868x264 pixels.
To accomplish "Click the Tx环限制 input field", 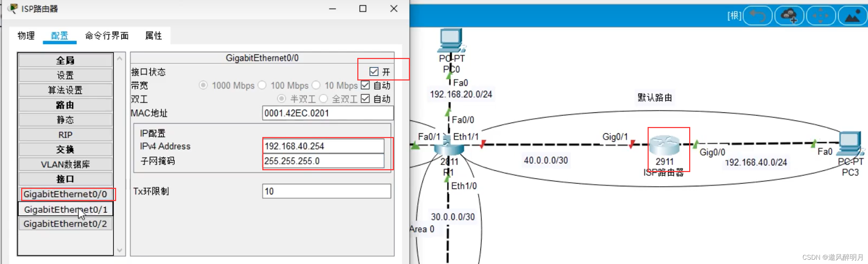I will point(326,191).
